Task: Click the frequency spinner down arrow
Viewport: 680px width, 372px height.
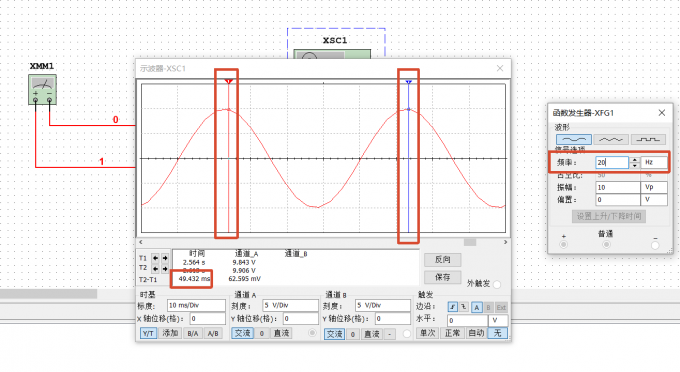Action: click(x=634, y=165)
